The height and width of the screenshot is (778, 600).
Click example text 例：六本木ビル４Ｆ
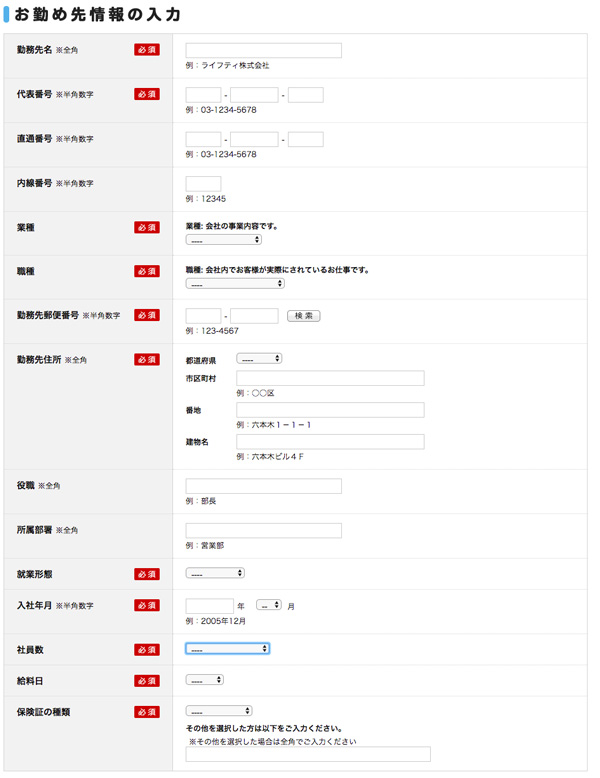click(x=270, y=456)
